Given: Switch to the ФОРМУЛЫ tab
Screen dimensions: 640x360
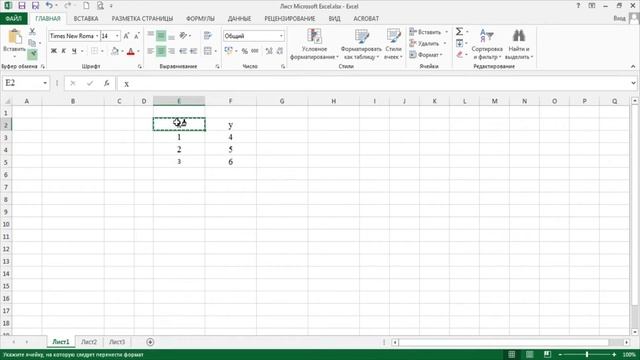Looking at the screenshot, I should (200, 19).
